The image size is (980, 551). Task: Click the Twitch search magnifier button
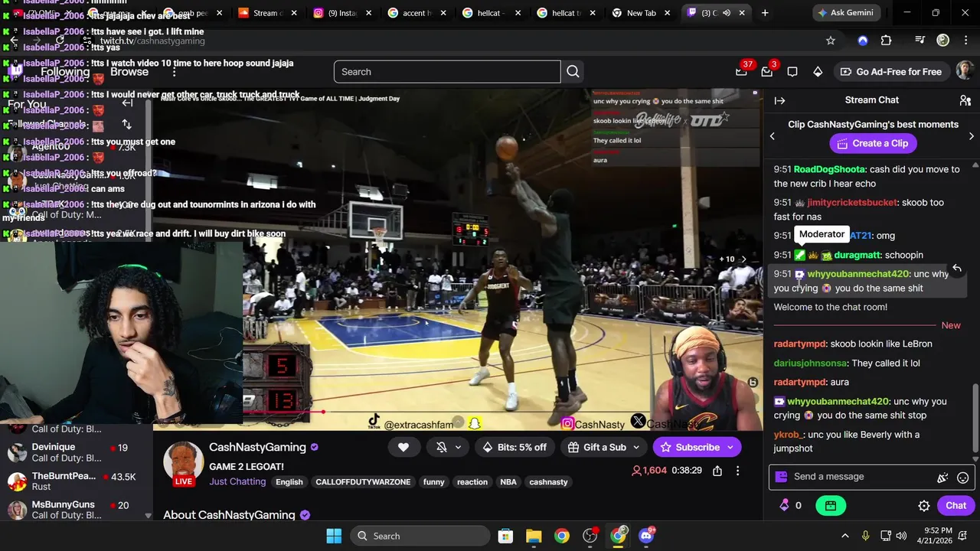(x=573, y=72)
